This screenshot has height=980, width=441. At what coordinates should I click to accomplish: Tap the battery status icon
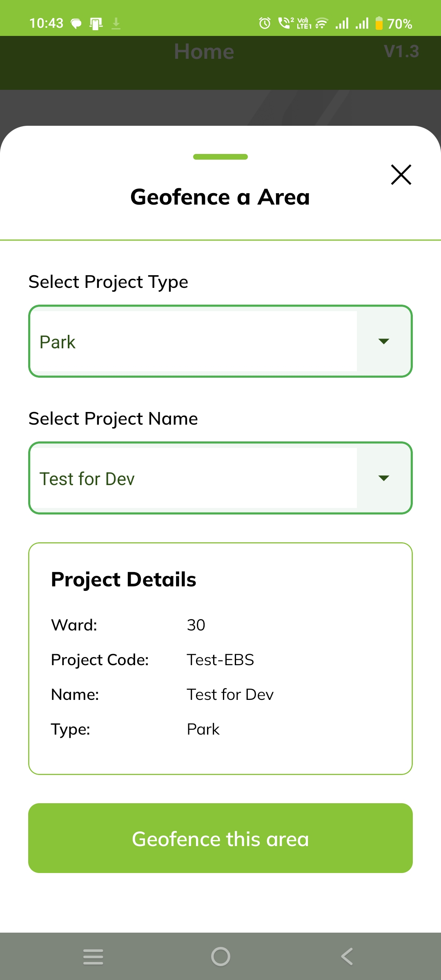(379, 23)
